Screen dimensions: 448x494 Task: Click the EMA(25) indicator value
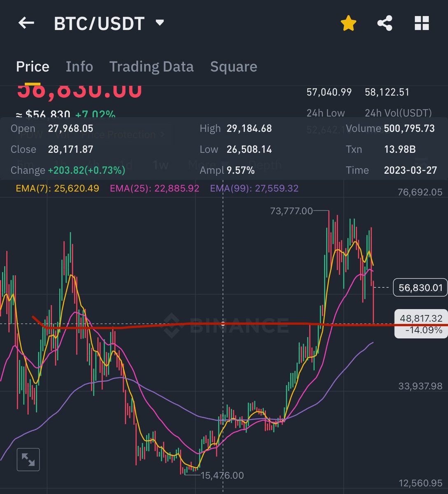click(x=155, y=189)
